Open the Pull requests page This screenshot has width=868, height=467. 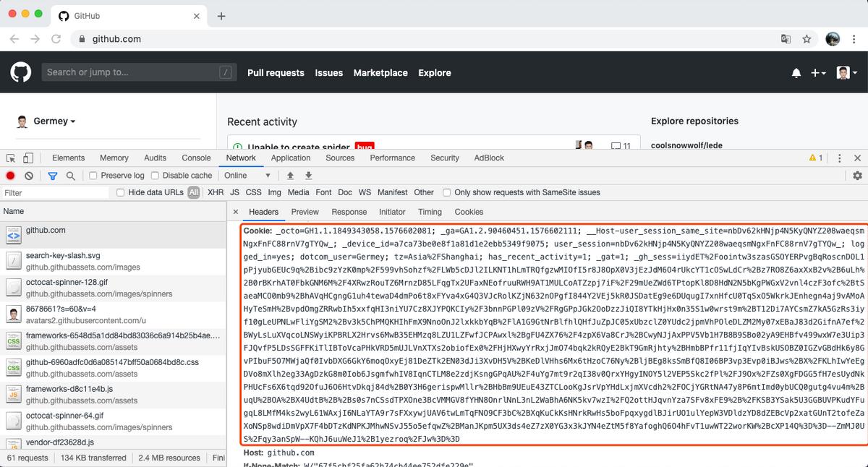277,73
